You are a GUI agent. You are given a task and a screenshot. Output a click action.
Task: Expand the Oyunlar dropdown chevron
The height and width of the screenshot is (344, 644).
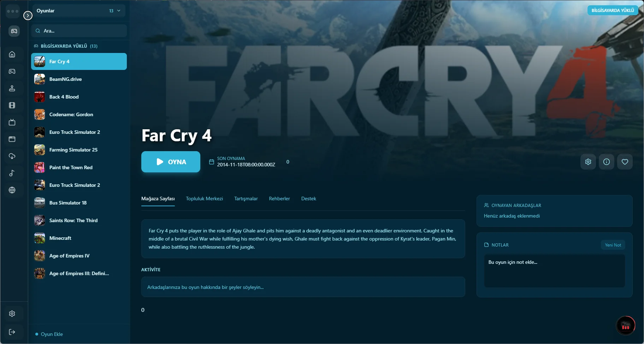119,11
